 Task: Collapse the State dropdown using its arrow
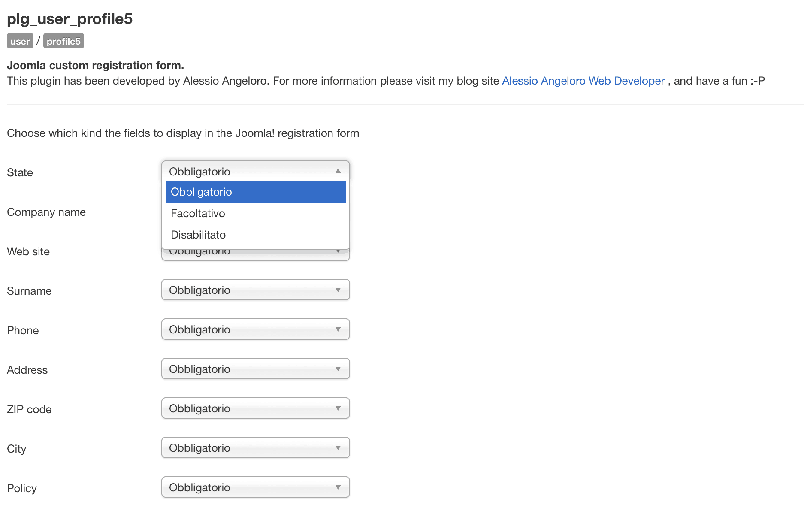pos(338,171)
